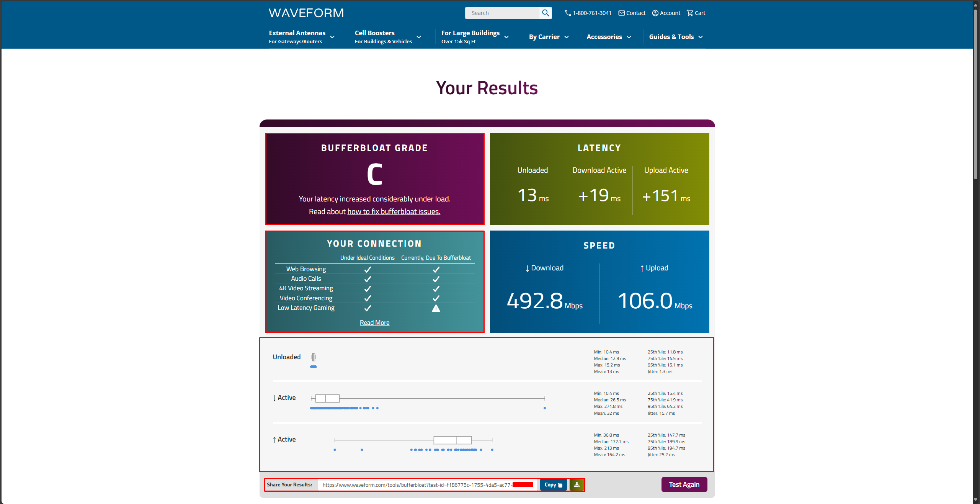The image size is (980, 504).
Task: Click Low Latency Gaming warning triangle
Action: point(436,308)
